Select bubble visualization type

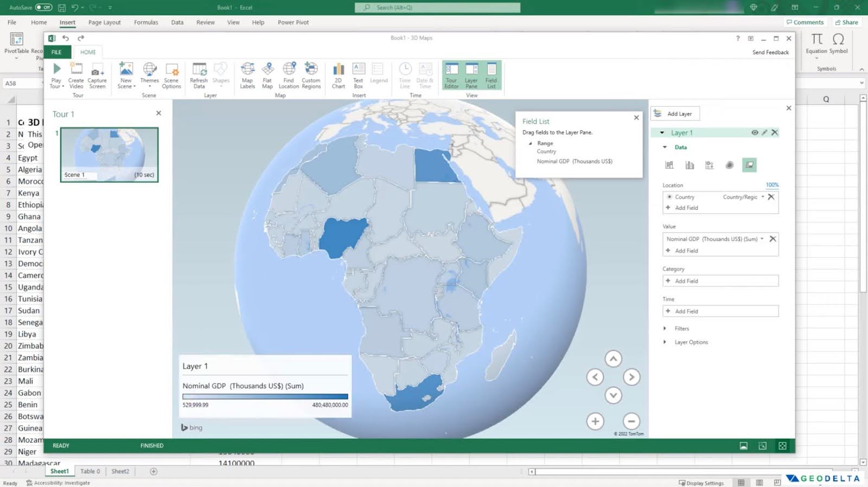coord(710,165)
